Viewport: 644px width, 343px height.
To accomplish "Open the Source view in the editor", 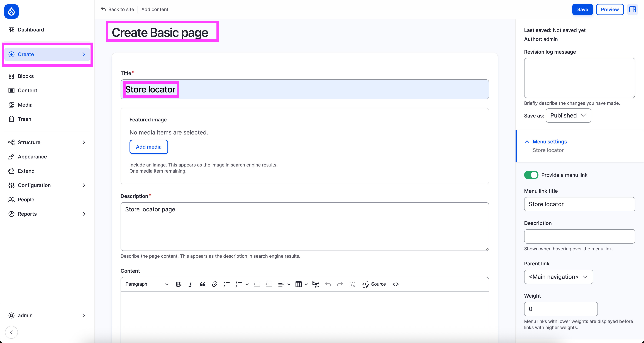I will pyautogui.click(x=374, y=284).
